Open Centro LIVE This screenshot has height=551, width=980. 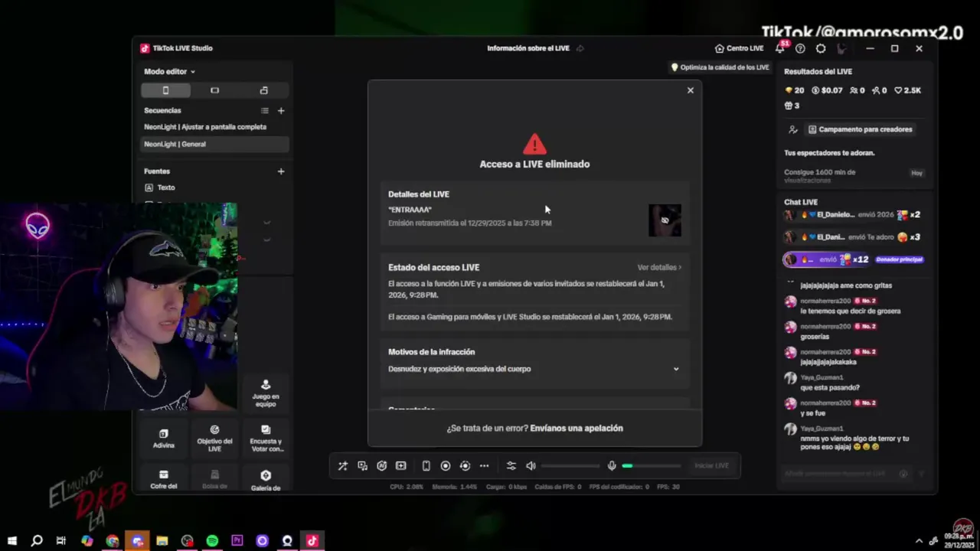(739, 48)
